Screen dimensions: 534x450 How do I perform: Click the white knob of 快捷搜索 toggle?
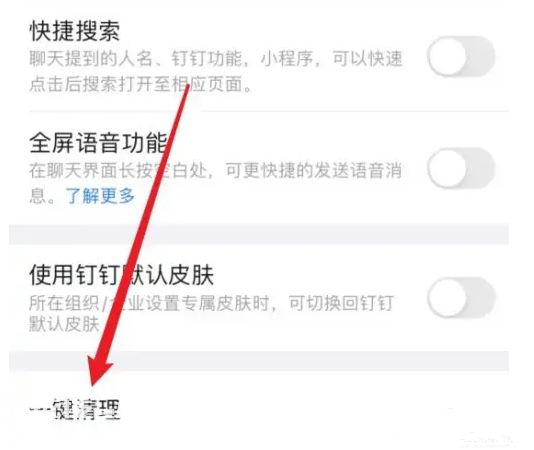tap(447, 57)
